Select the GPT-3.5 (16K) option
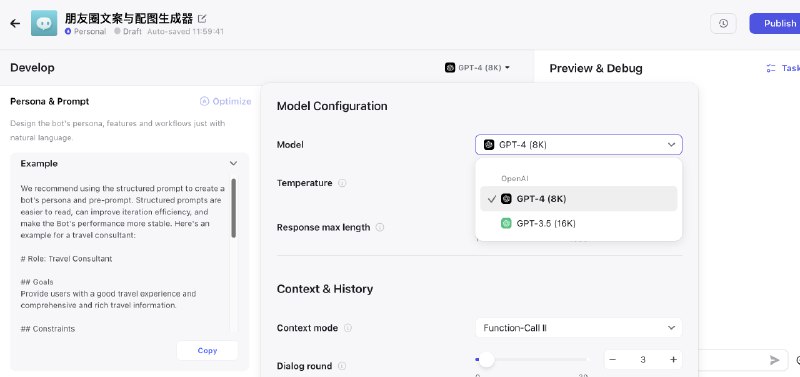 pos(579,223)
